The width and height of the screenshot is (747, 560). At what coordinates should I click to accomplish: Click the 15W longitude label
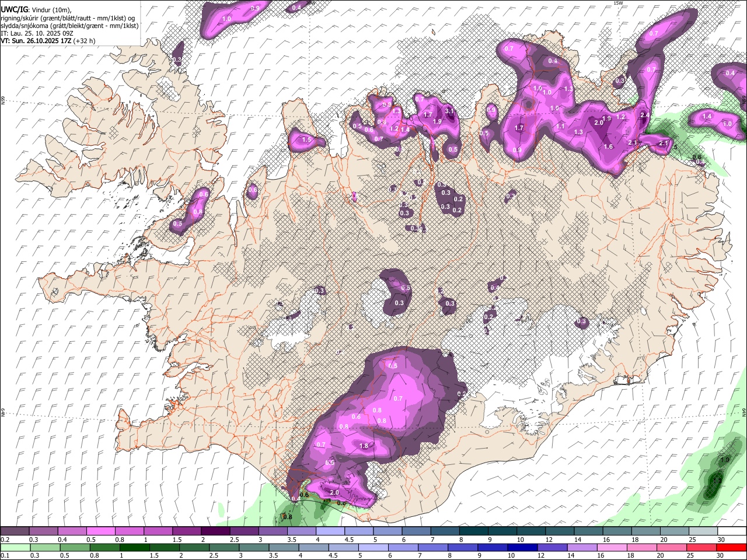click(618, 3)
